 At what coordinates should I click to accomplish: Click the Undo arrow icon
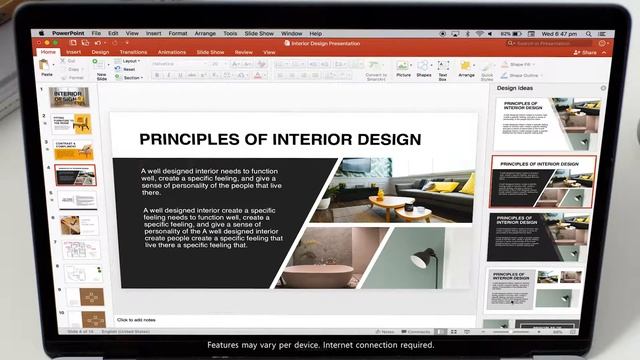[x=97, y=43]
